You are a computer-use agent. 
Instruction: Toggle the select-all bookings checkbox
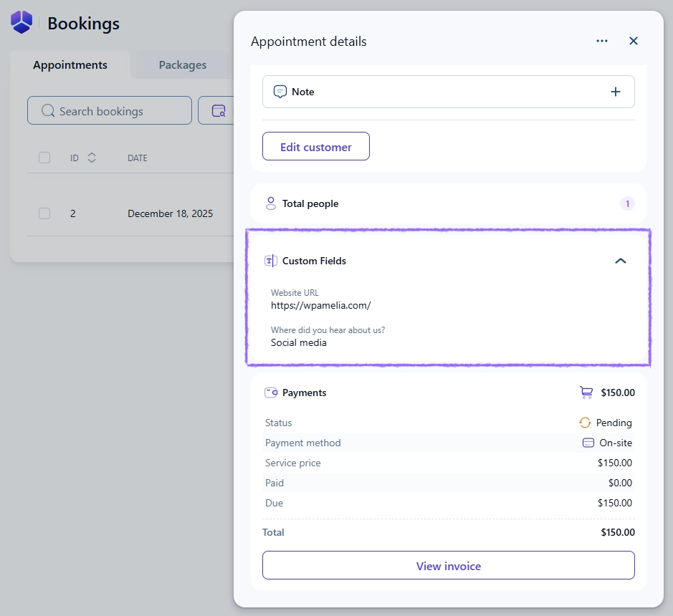44,158
